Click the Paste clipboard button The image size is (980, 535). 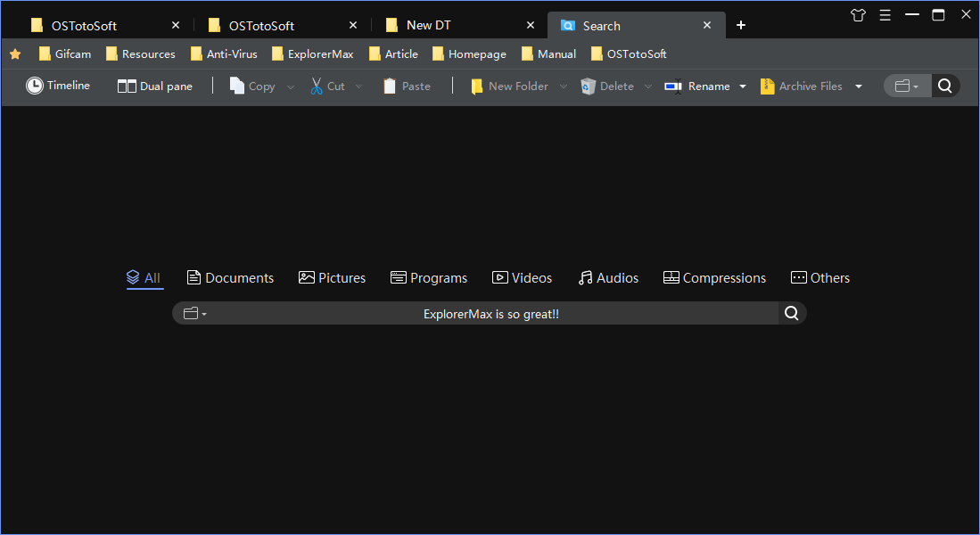click(407, 86)
